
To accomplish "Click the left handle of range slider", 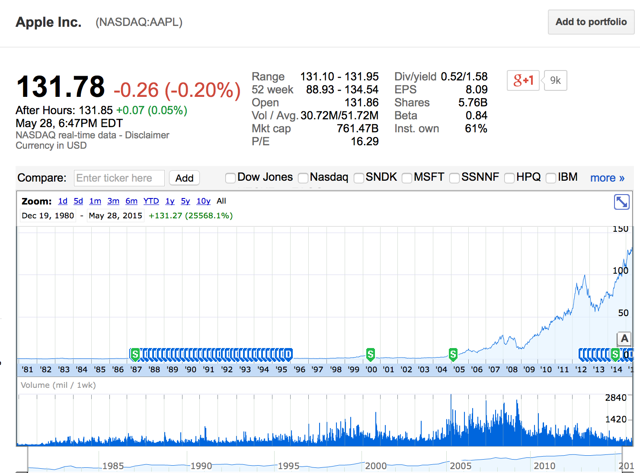I will pos(27,460).
